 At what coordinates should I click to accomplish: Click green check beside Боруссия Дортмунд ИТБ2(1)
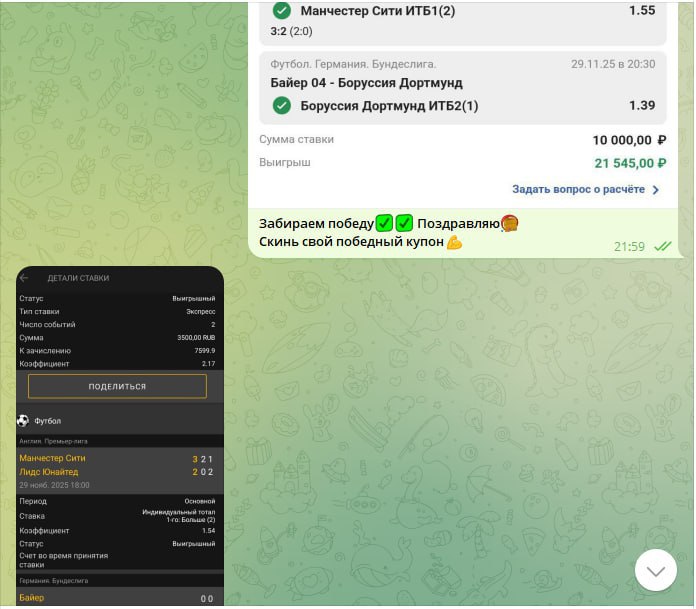click(x=282, y=106)
